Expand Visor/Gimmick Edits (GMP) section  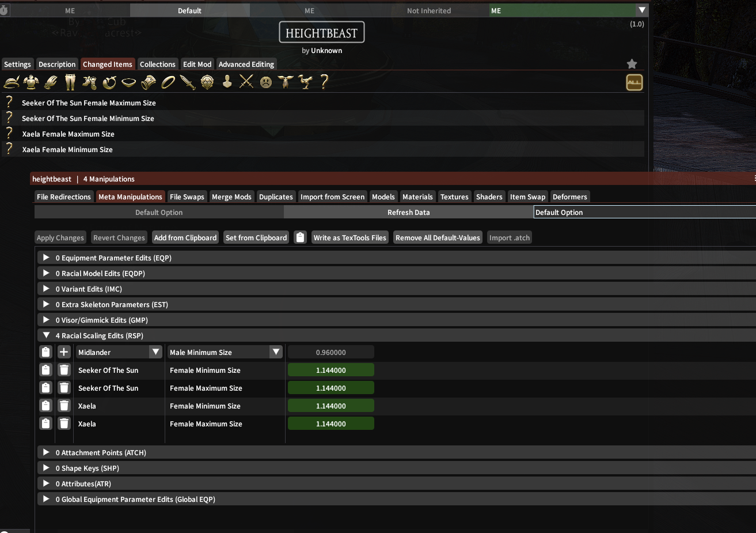397,320
